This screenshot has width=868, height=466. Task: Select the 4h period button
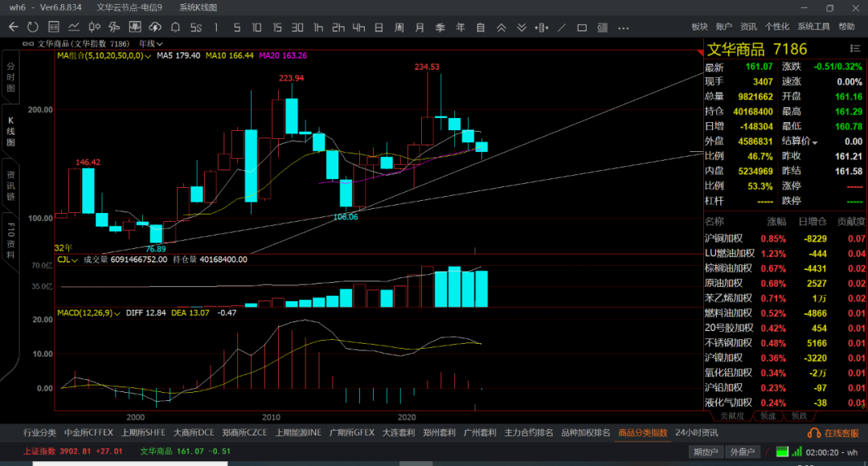pyautogui.click(x=358, y=27)
